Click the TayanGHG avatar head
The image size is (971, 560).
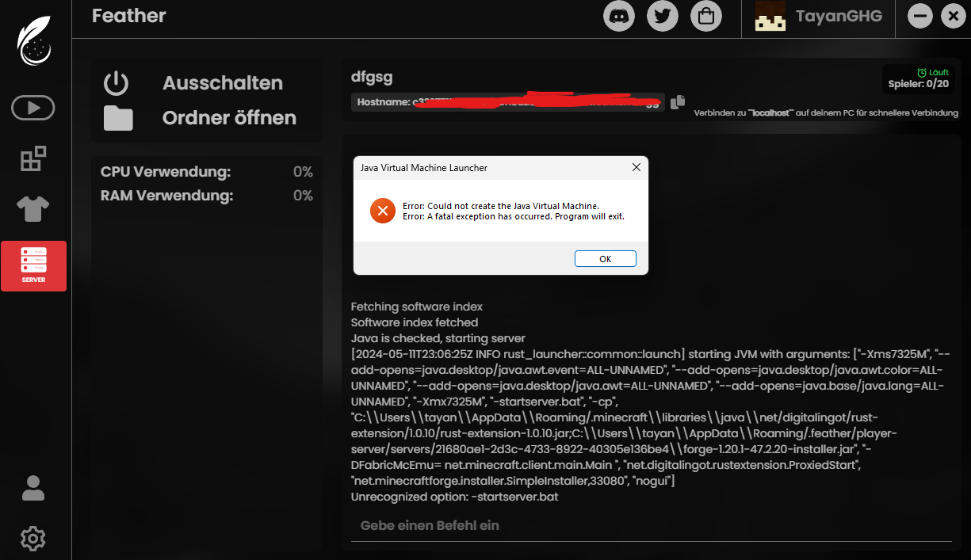point(770,16)
